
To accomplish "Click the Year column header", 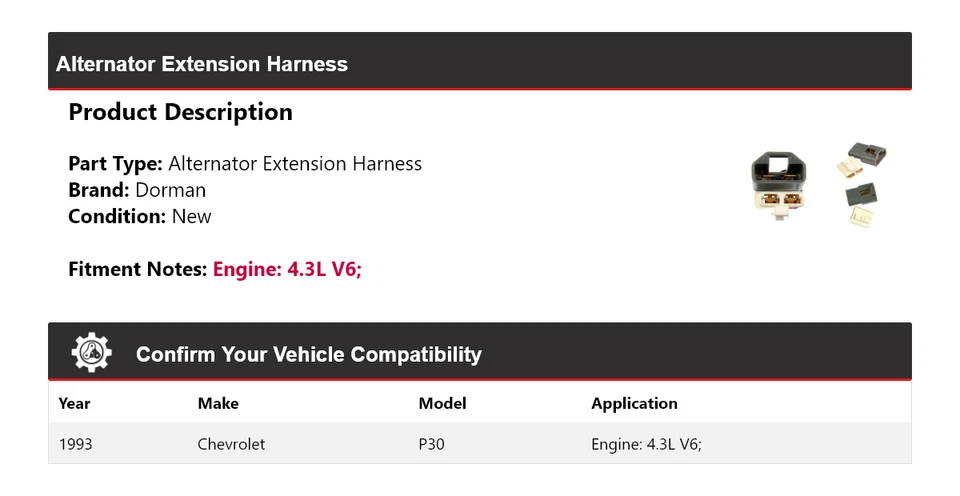I will pos(74,403).
